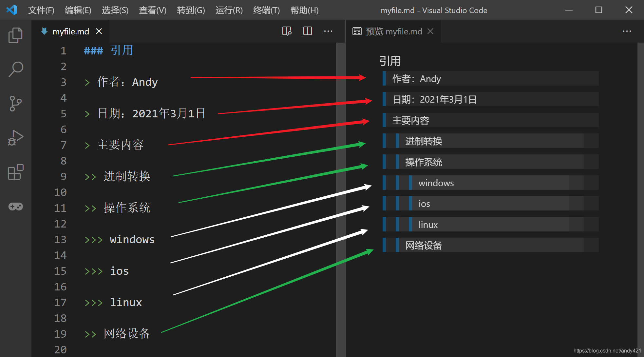Open editor more actions ellipsis menu
This screenshot has height=357, width=644.
tap(328, 31)
